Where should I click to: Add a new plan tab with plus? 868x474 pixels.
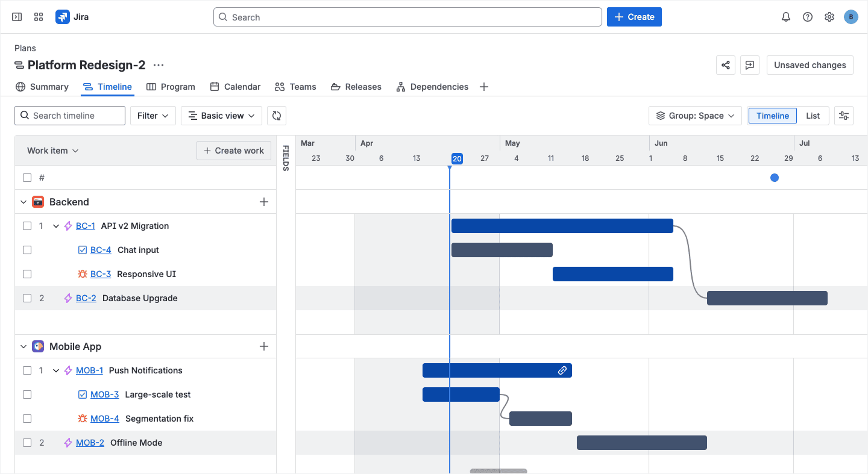coord(483,87)
